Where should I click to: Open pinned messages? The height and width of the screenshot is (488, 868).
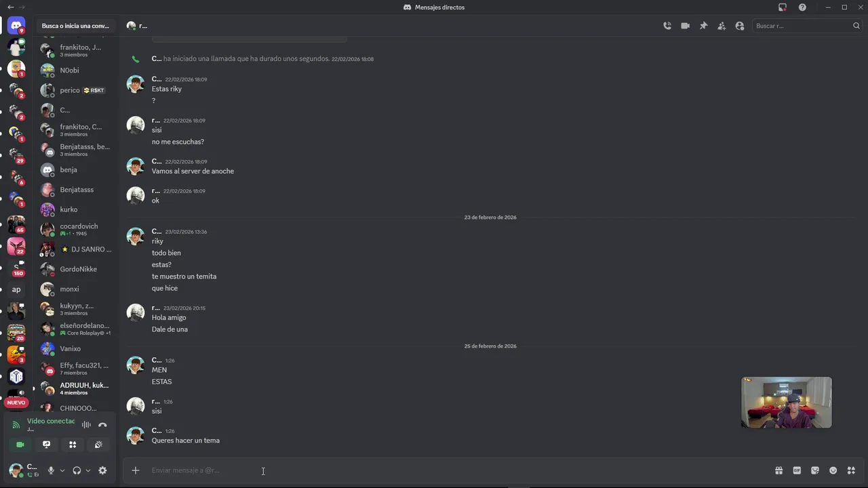click(x=704, y=26)
